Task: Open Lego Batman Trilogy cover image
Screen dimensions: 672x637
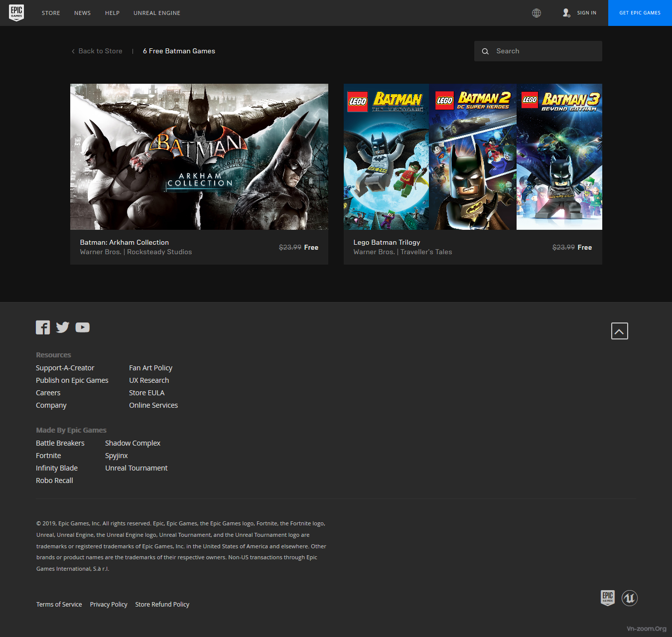Action: click(x=473, y=157)
